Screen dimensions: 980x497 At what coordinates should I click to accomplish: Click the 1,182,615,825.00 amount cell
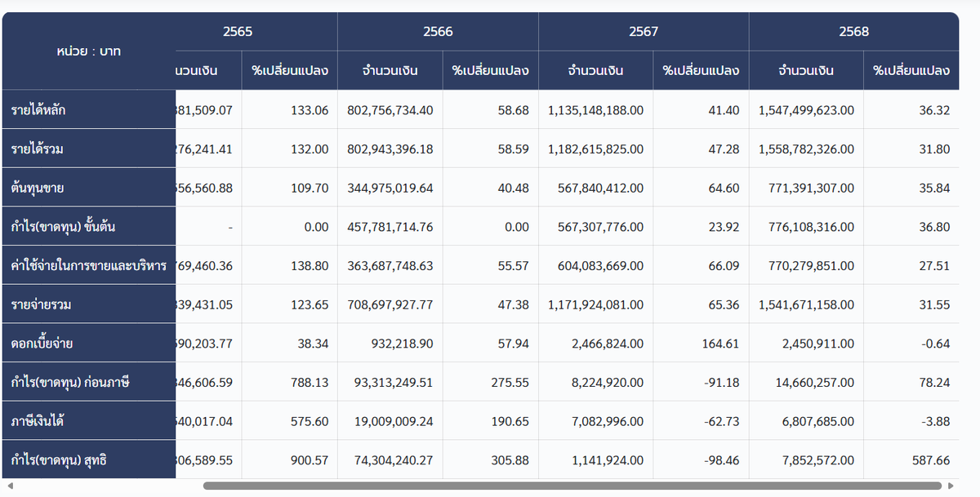[596, 149]
